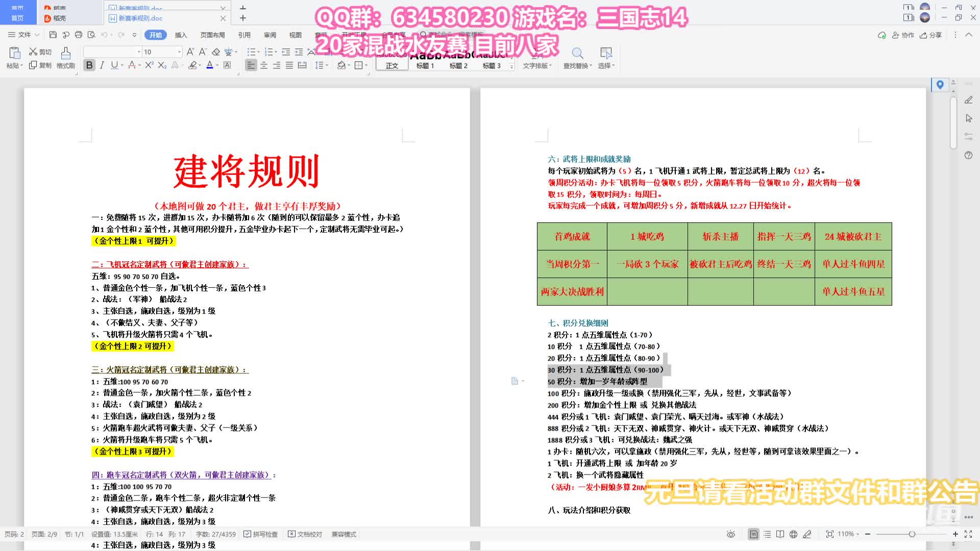Toggle eye protection mode in status bar
The height and width of the screenshot is (551, 980).
pos(731,534)
